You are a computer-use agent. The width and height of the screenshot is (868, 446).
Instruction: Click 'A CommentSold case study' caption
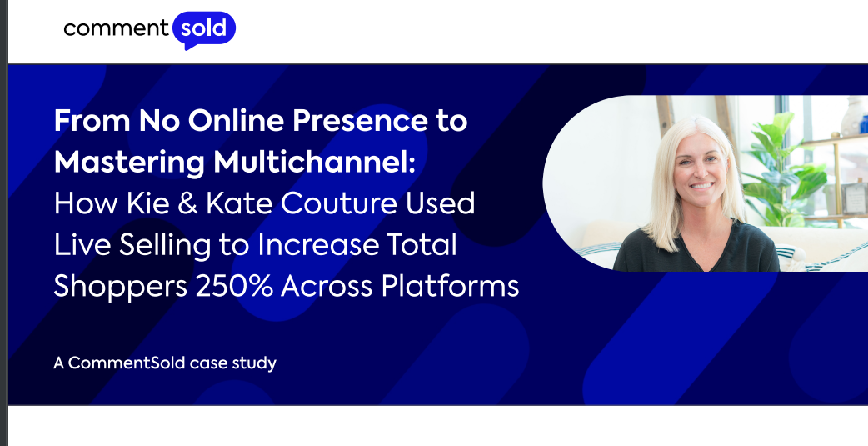coord(165,363)
